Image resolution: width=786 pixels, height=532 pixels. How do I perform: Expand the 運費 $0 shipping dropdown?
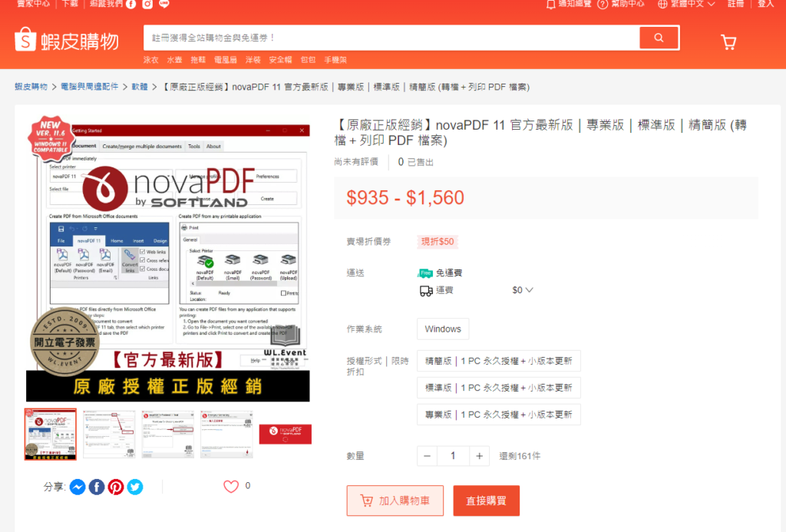(x=522, y=290)
